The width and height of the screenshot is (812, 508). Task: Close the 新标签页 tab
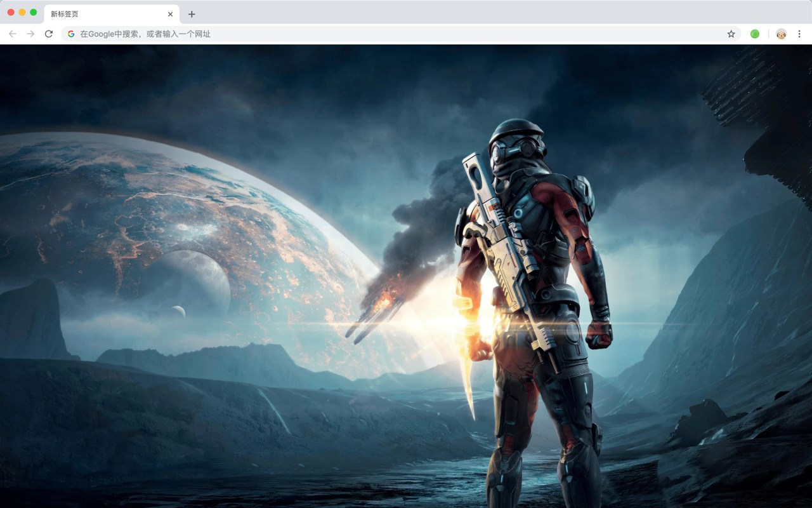point(170,14)
